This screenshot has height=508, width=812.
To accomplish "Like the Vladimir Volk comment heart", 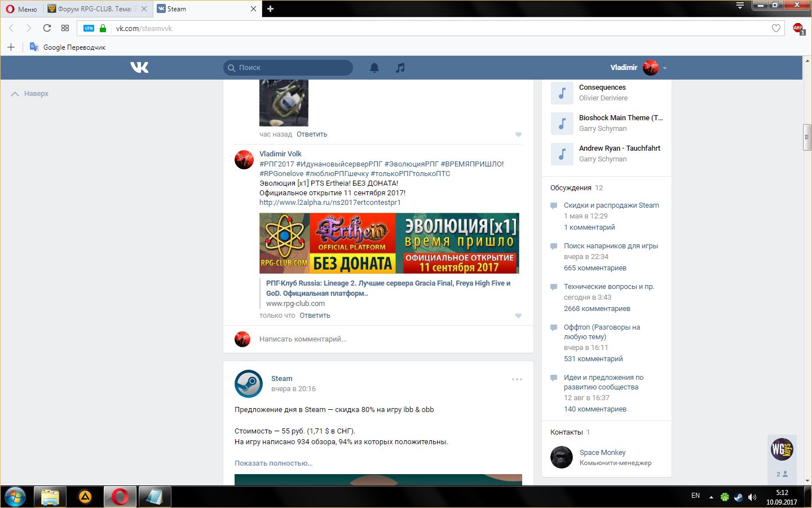I will click(x=518, y=316).
